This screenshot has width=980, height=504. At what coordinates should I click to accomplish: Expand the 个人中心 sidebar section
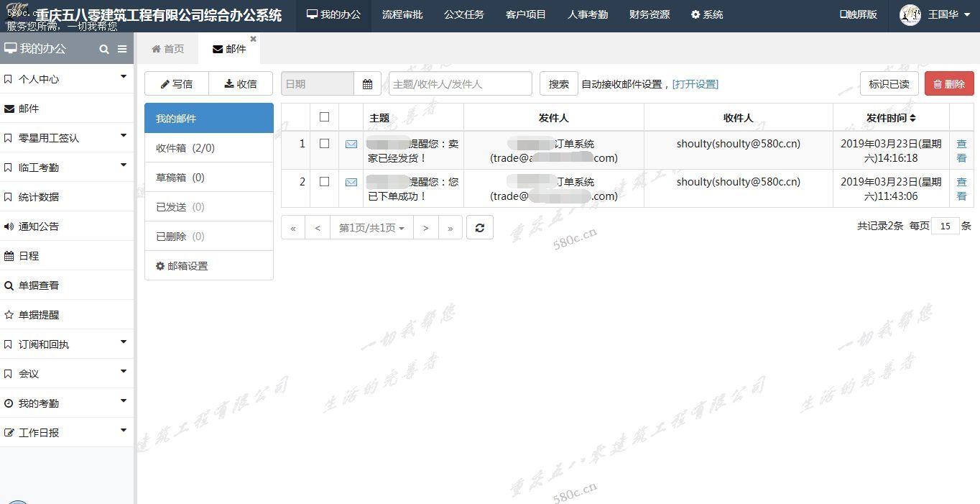coord(67,79)
